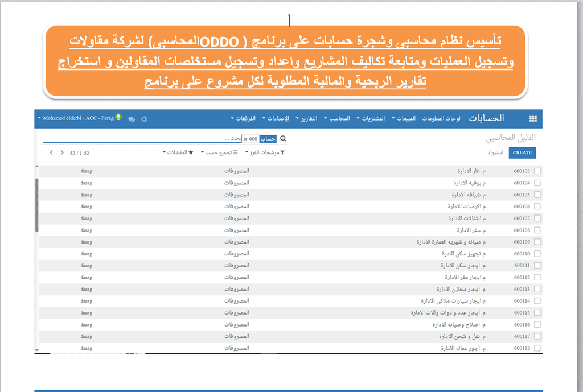Remove the 600 search filter tag
This screenshot has width=583, height=392.
point(245,139)
